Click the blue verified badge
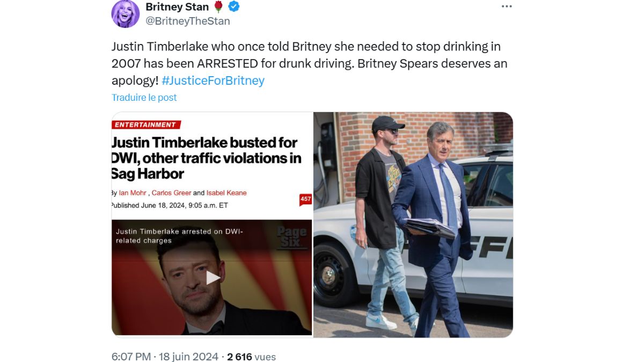 click(x=234, y=6)
